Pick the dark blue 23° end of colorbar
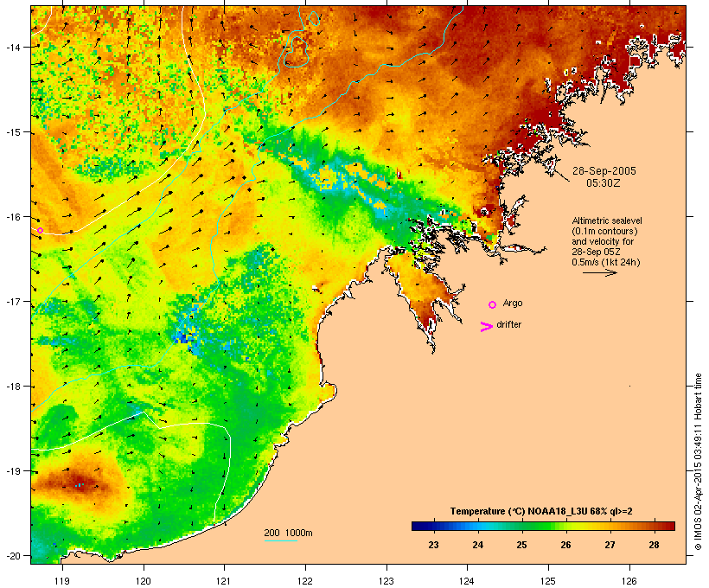The height and width of the screenshot is (588, 709). tap(418, 526)
